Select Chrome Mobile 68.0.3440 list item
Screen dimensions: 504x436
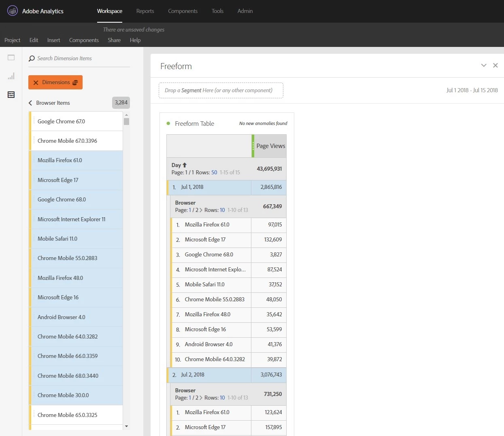click(x=76, y=376)
